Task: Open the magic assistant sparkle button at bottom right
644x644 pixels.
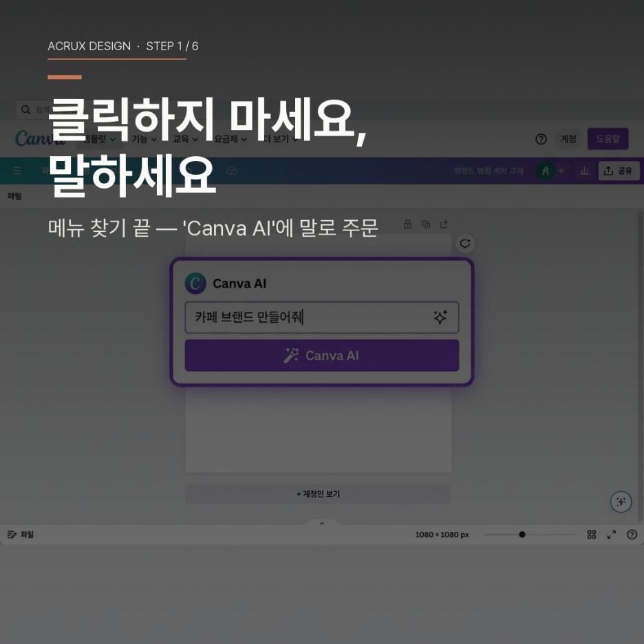Action: (621, 502)
